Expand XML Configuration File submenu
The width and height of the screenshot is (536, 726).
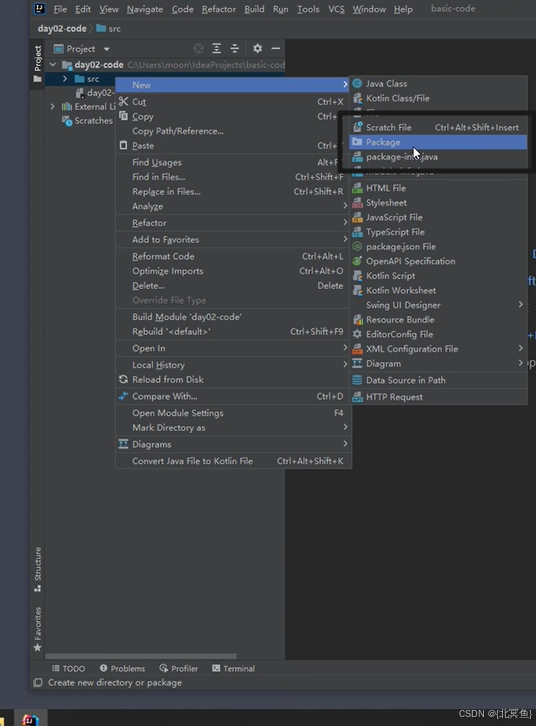click(438, 349)
